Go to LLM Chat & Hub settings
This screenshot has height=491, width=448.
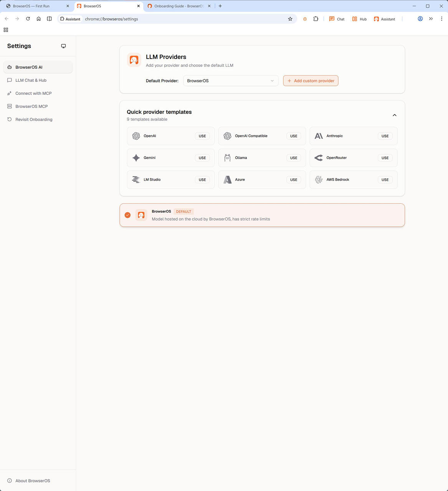point(31,80)
